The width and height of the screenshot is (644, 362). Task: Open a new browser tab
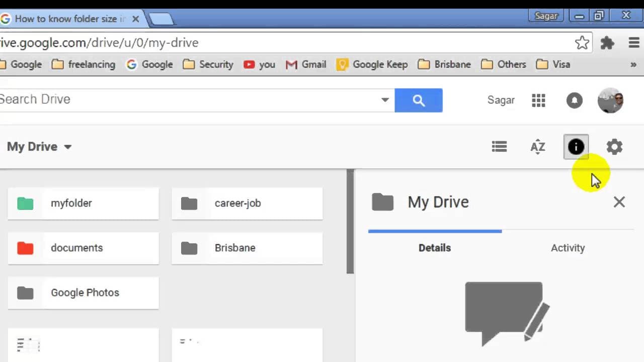tap(161, 19)
